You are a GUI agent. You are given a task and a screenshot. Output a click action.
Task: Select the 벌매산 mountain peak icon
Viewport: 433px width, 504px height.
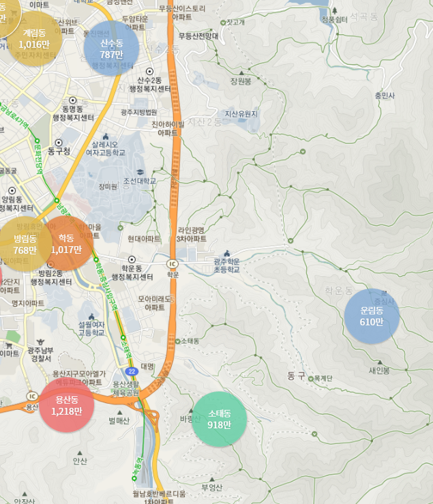119,413
